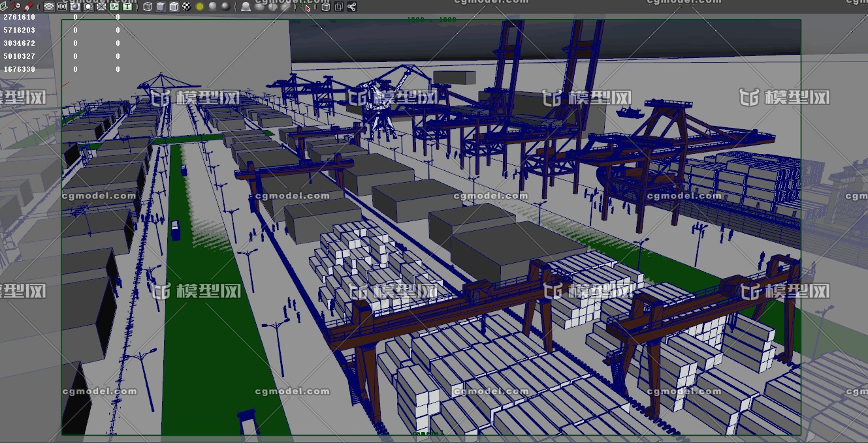The height and width of the screenshot is (443, 868).
Task: Enable Wireframe on Shaded display
Action: (174, 7)
